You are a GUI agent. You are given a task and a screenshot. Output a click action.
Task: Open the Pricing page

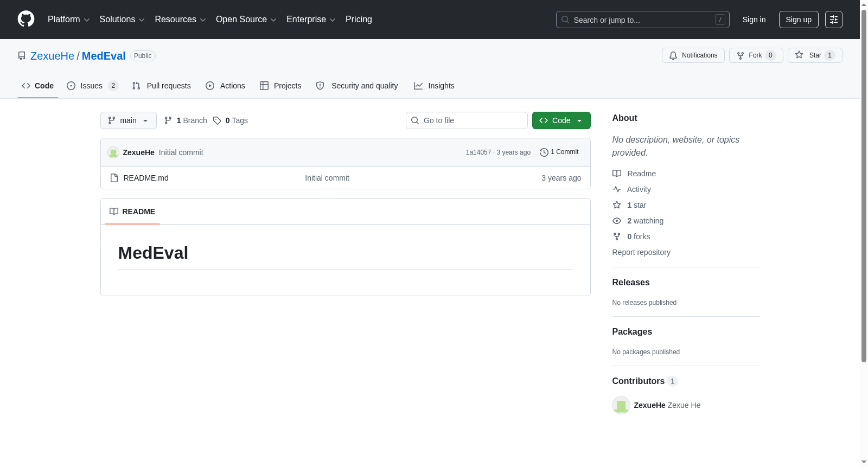359,20
